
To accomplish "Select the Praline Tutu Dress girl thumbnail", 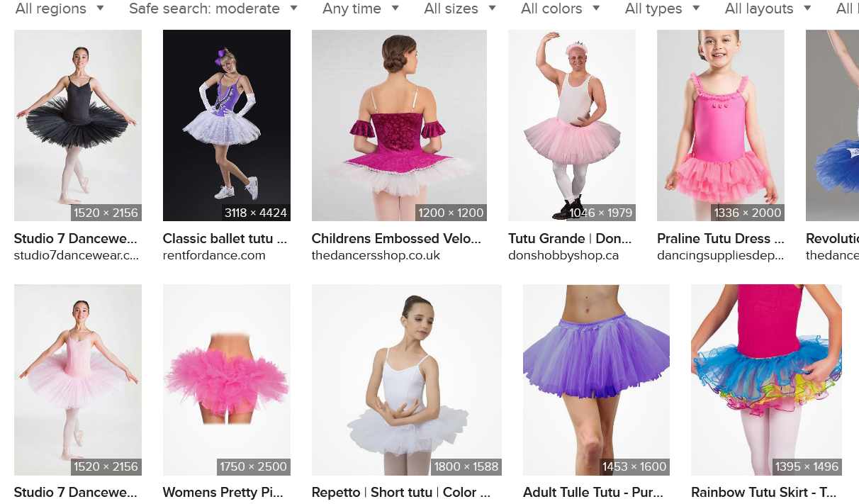I will [x=721, y=125].
